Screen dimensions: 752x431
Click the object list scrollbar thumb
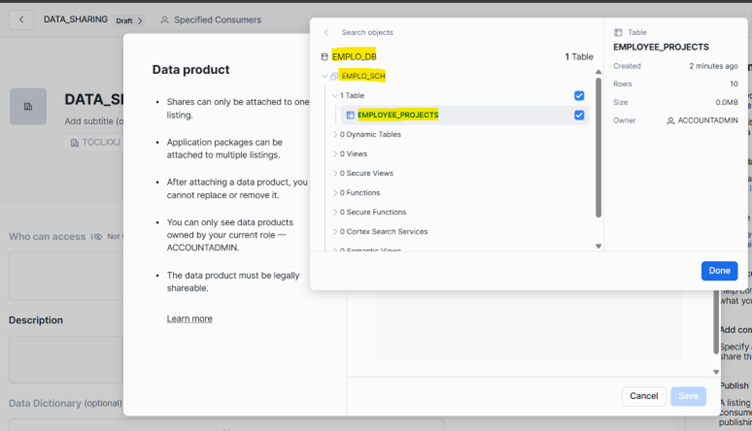[598, 148]
